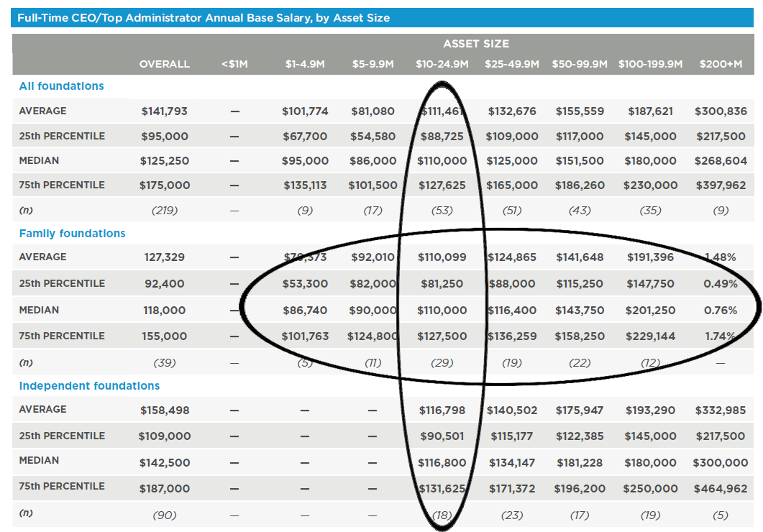Click the $464,962 cell for independent foundations
Image resolution: width=763 pixels, height=532 pixels.
(721, 488)
